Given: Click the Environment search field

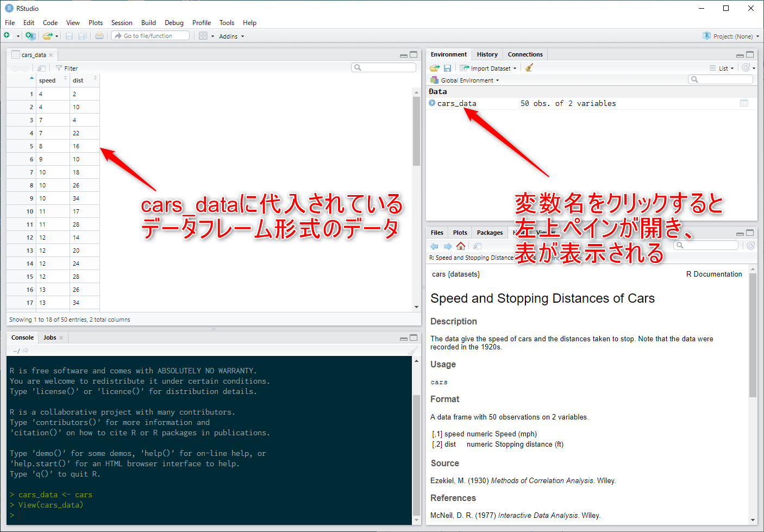Looking at the screenshot, I should [721, 79].
